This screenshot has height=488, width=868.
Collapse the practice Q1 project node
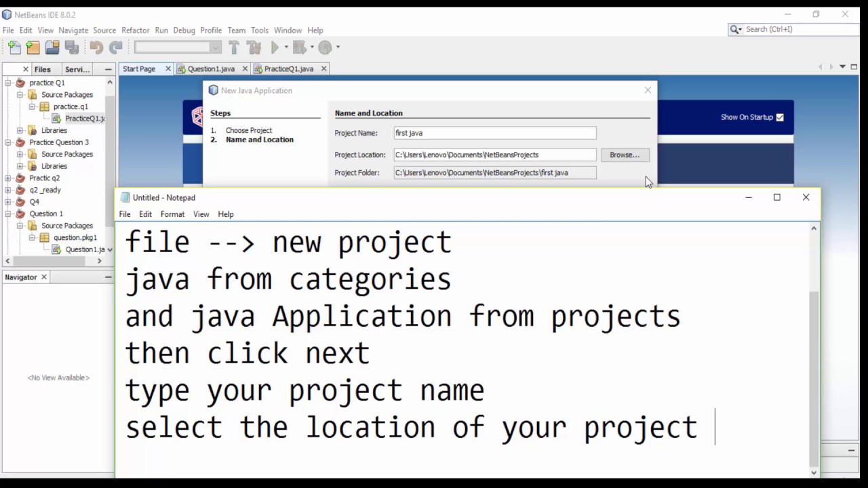(8, 83)
